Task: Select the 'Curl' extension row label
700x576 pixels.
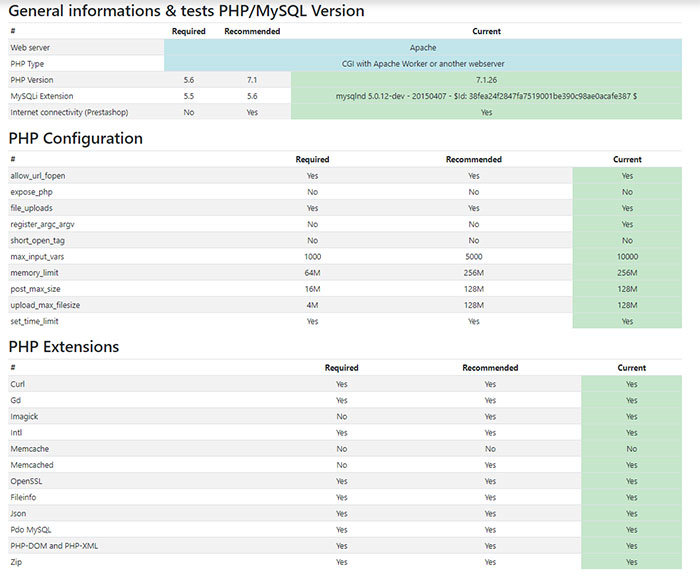Action: [x=17, y=384]
